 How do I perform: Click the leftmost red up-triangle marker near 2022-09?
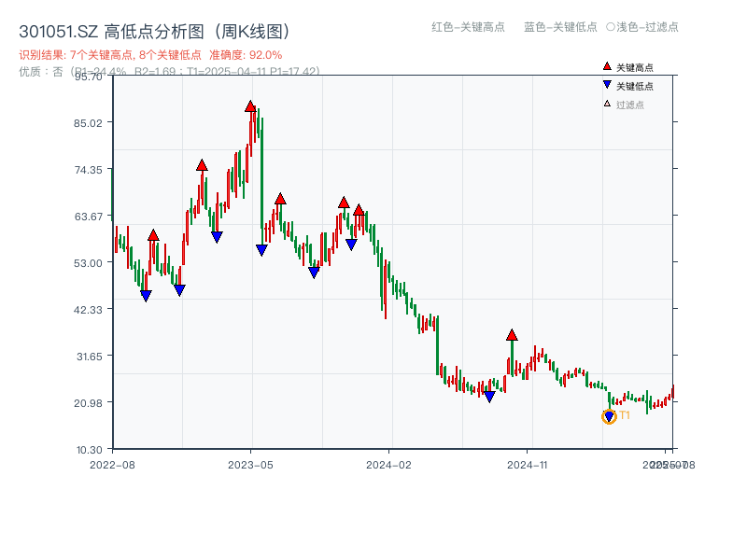[x=154, y=236]
